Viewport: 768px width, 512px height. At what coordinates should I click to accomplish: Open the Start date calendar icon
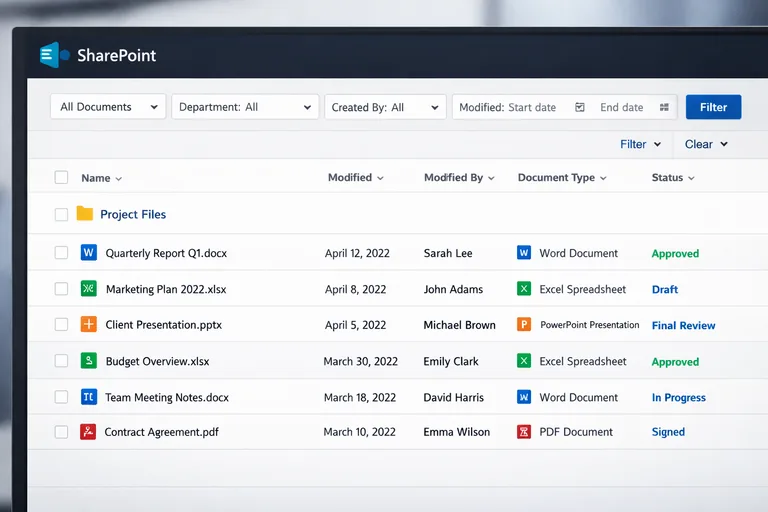pos(580,107)
